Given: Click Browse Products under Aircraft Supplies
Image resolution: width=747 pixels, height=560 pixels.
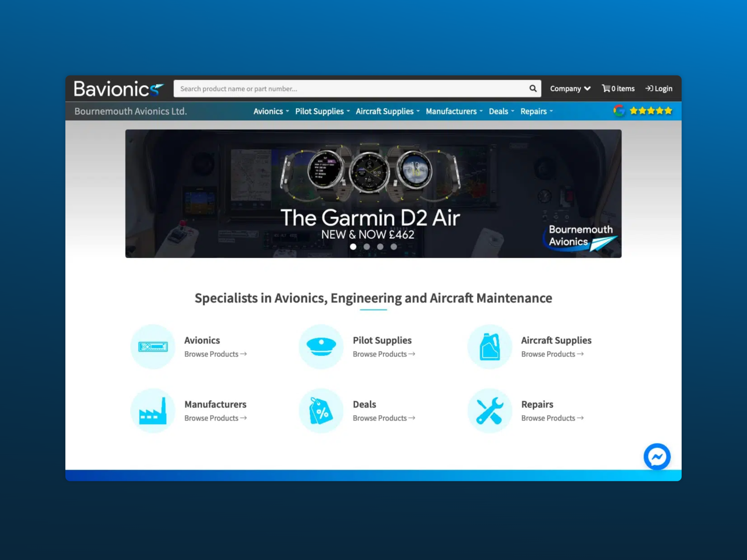Looking at the screenshot, I should coord(553,354).
